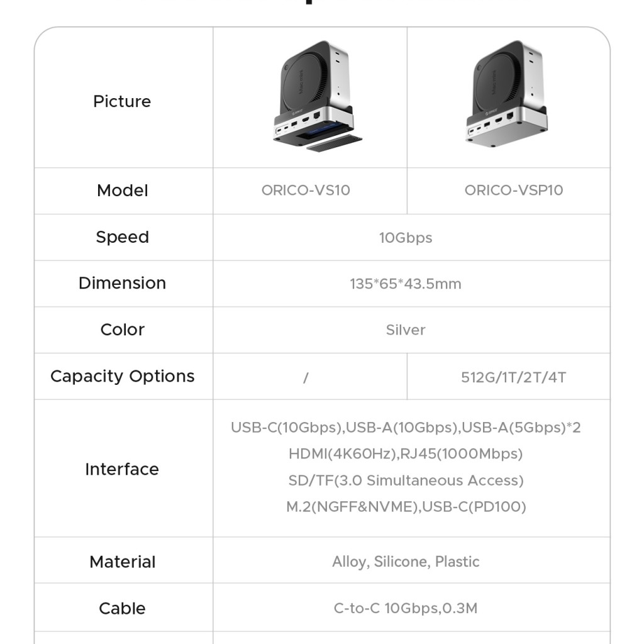Click the SD/TF Simultaneous Access line
Image resolution: width=644 pixels, height=644 pixels.
[x=406, y=480]
